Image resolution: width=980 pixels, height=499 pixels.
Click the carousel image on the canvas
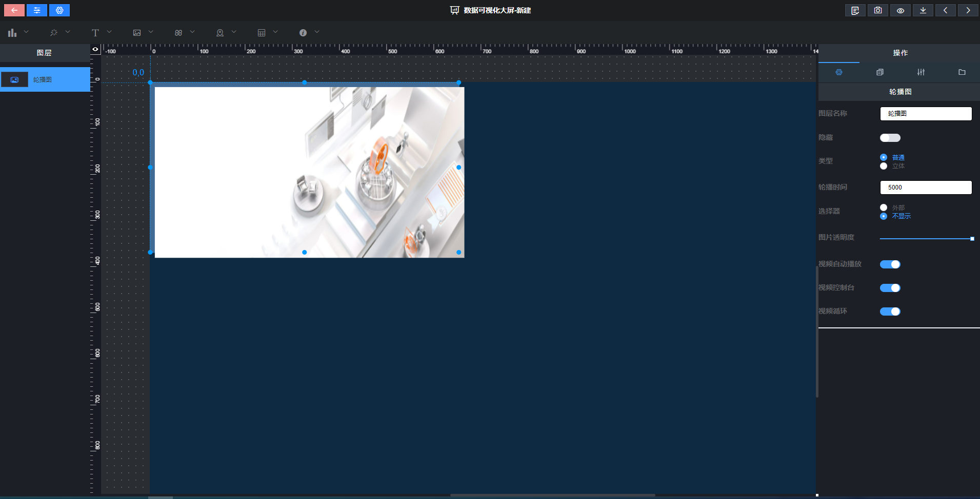pyautogui.click(x=309, y=172)
